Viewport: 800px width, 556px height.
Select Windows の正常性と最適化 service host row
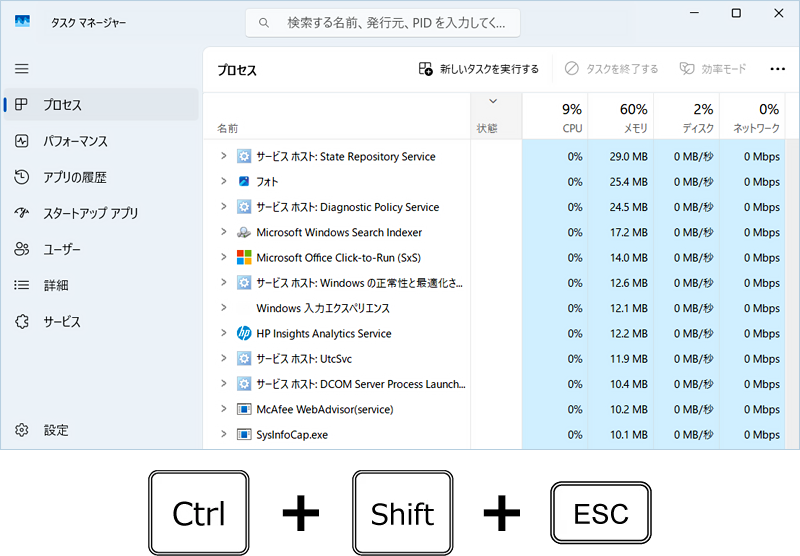(x=494, y=283)
